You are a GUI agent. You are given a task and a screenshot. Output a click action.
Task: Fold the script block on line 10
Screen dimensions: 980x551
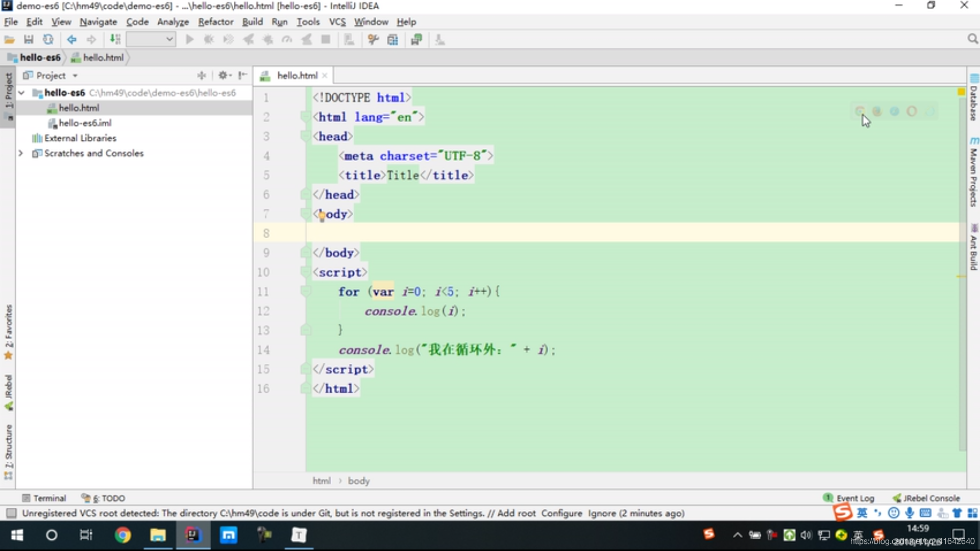click(305, 272)
